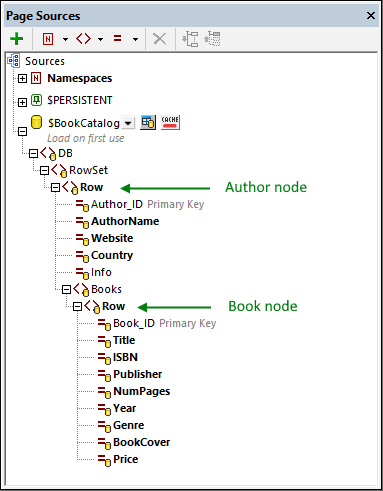Click the green Add Source plus icon
The height and width of the screenshot is (491, 383).
(x=17, y=39)
